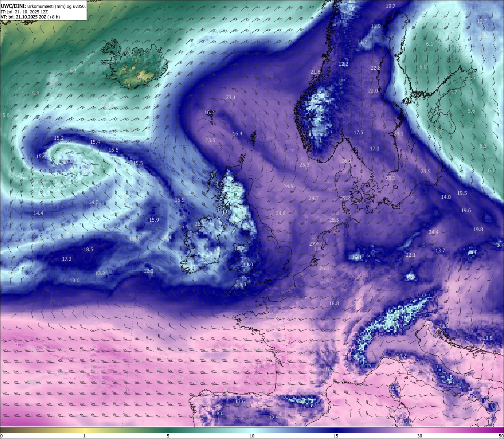
Task: Select the 22.1 value label
Action: click(x=411, y=255)
